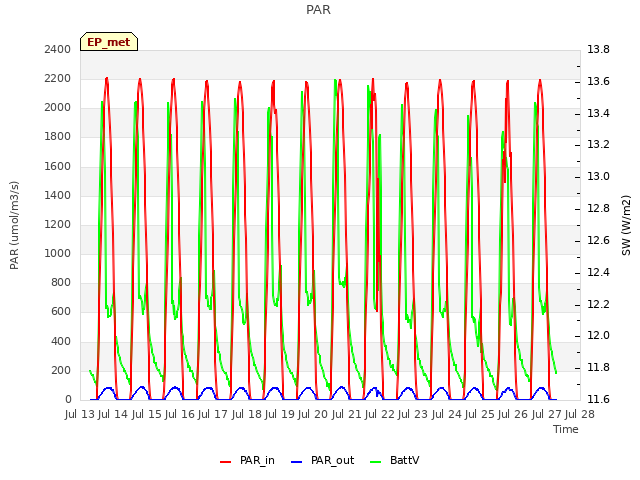Click the Jul 23 x-axis tick label

pyautogui.click(x=413, y=414)
